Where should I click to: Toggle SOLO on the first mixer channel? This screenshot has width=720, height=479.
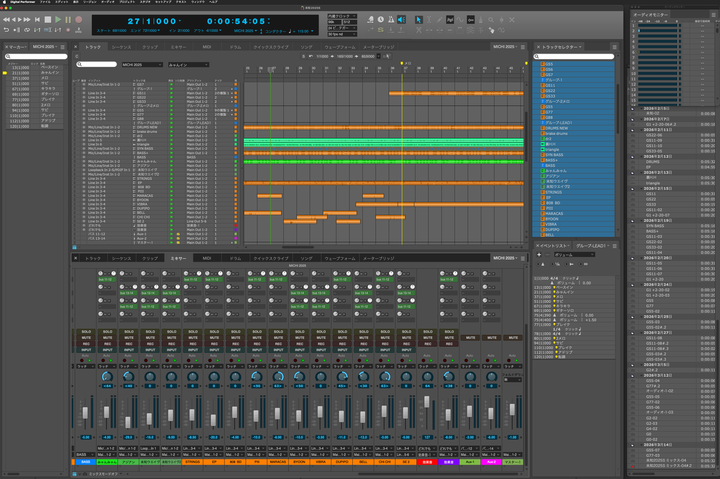click(x=84, y=331)
